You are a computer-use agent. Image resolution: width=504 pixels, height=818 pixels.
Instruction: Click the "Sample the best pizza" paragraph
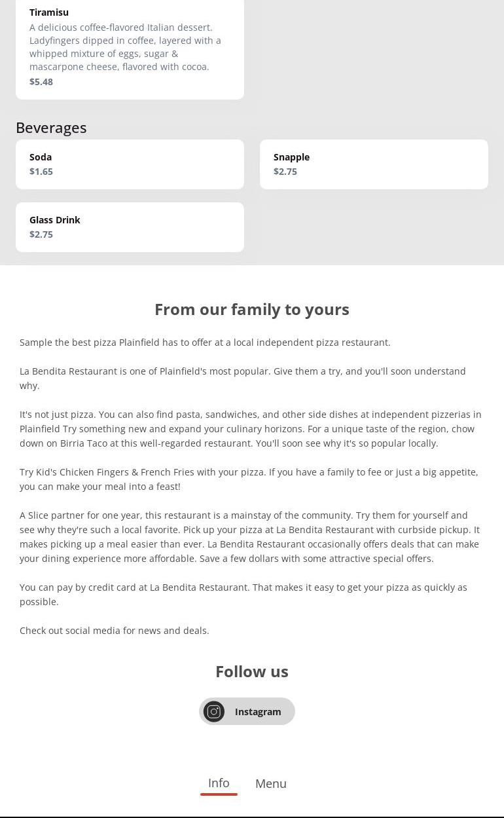click(x=205, y=343)
